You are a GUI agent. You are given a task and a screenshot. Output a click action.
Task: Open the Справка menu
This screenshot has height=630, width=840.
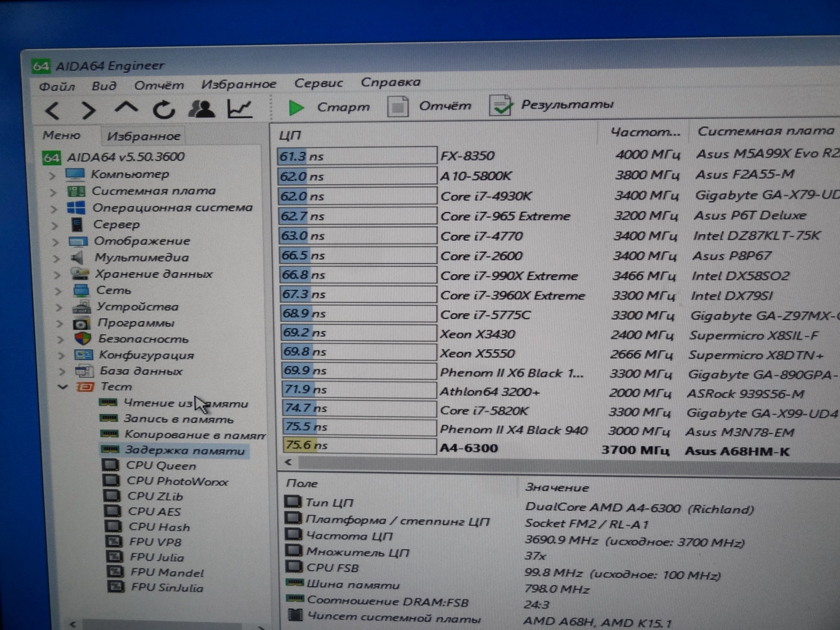pyautogui.click(x=390, y=82)
